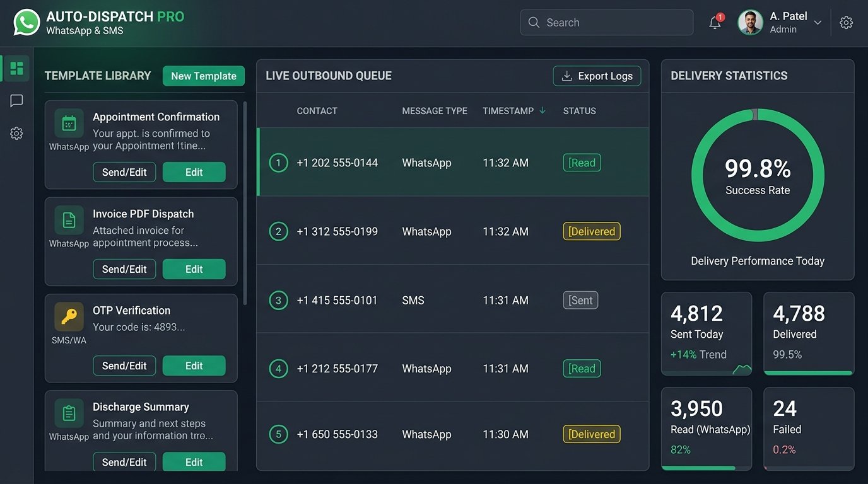Viewport: 868px width, 484px height.
Task: Open the sidebar settings gear
Action: point(16,134)
